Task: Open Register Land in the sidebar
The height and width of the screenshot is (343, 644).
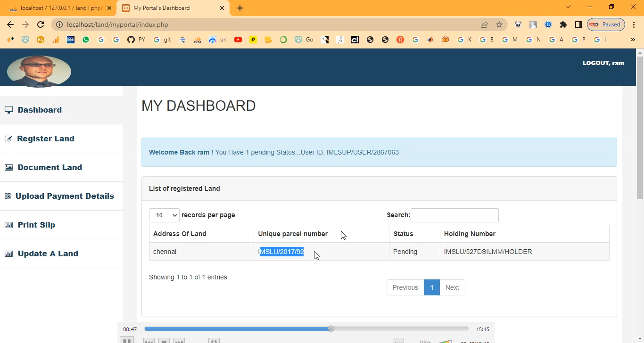Action: tap(46, 139)
